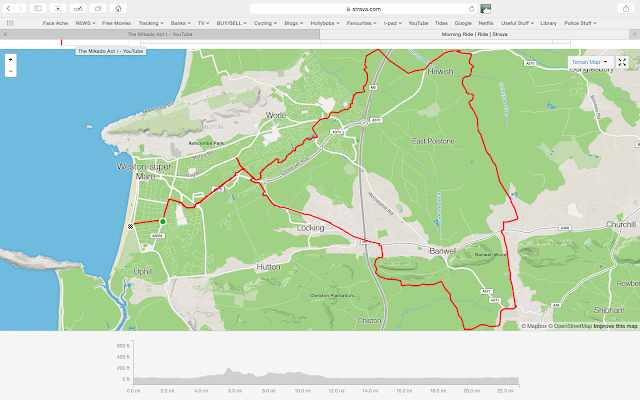Open the Library bookmark
The width and height of the screenshot is (640, 400).
click(548, 23)
